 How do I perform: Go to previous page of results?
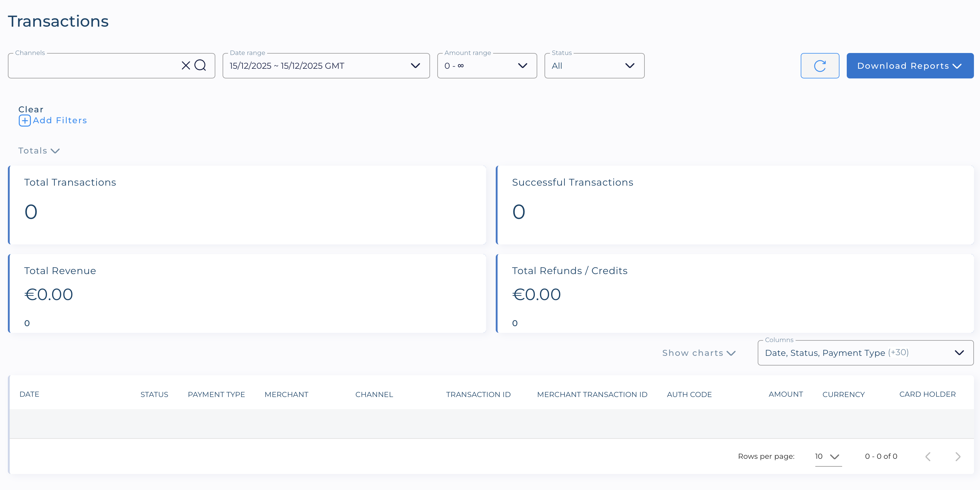pyautogui.click(x=928, y=456)
